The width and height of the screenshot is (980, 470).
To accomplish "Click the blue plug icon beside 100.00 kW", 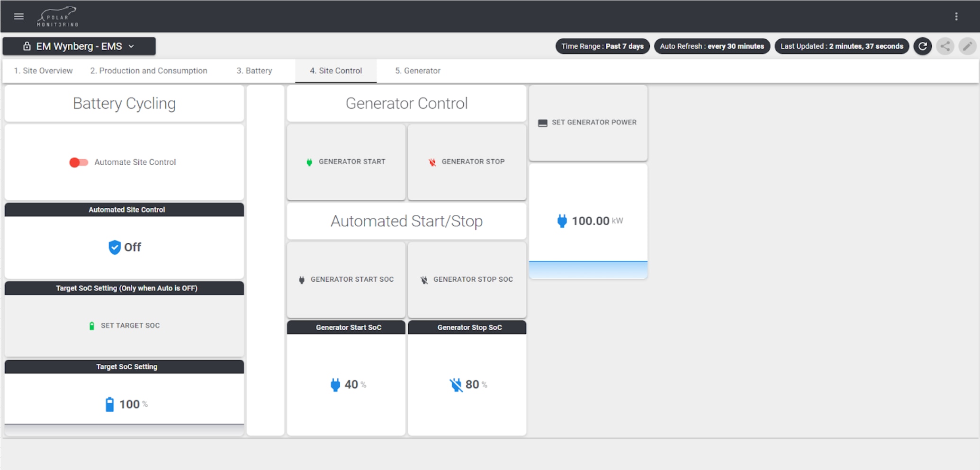I will (562, 221).
